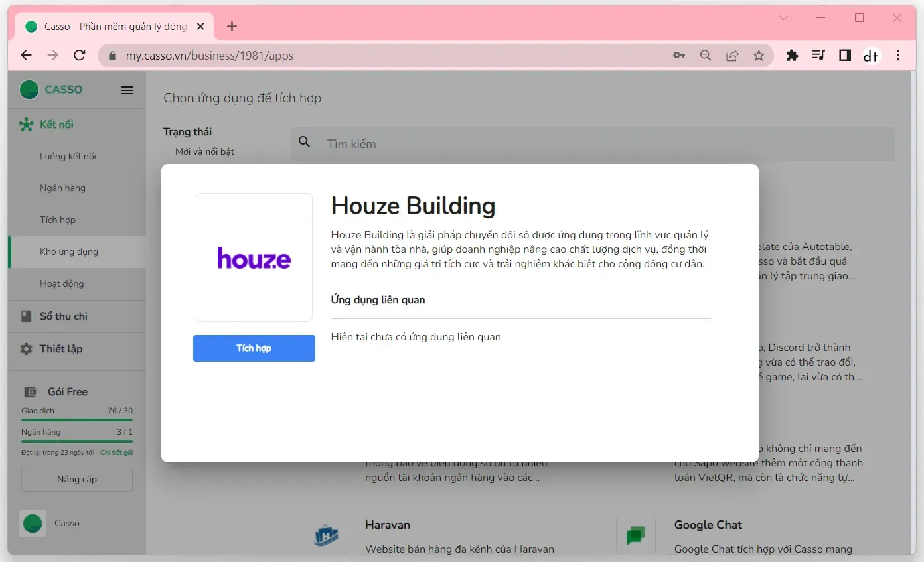Click the CASSO logo in sidebar
The height and width of the screenshot is (562, 924).
tap(51, 90)
